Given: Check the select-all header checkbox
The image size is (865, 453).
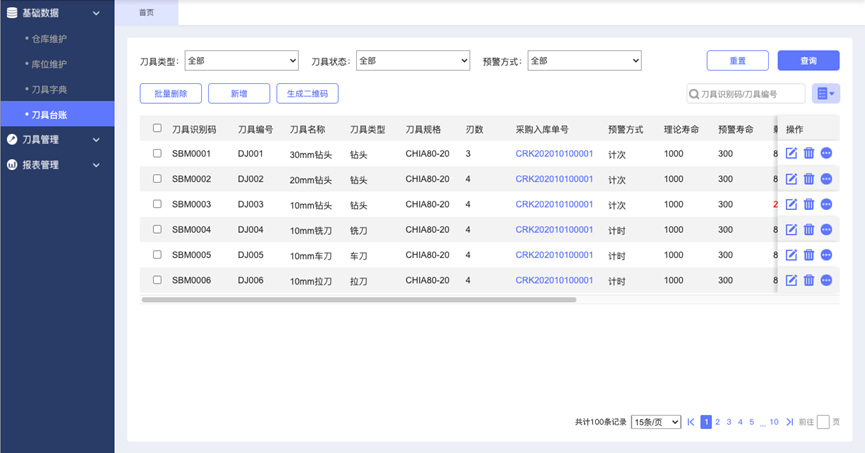Looking at the screenshot, I should pos(157,128).
